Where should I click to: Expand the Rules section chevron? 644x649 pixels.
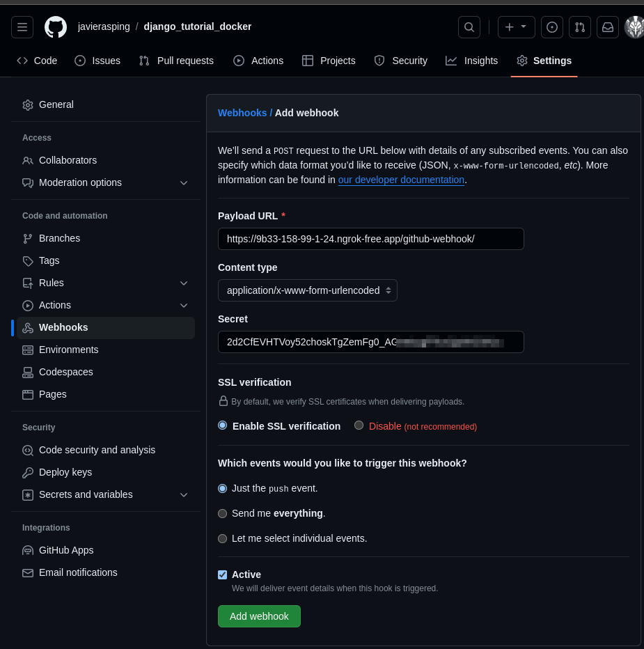[x=184, y=283]
